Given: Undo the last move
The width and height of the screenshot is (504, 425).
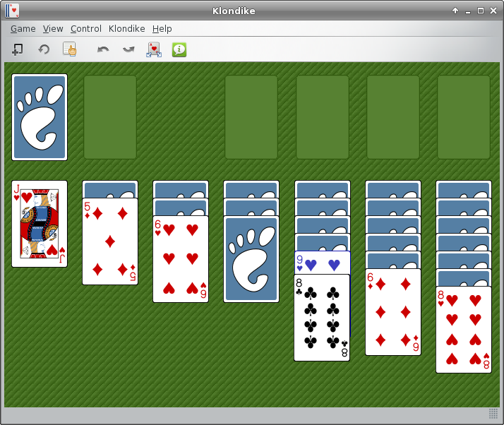Looking at the screenshot, I should click(103, 49).
